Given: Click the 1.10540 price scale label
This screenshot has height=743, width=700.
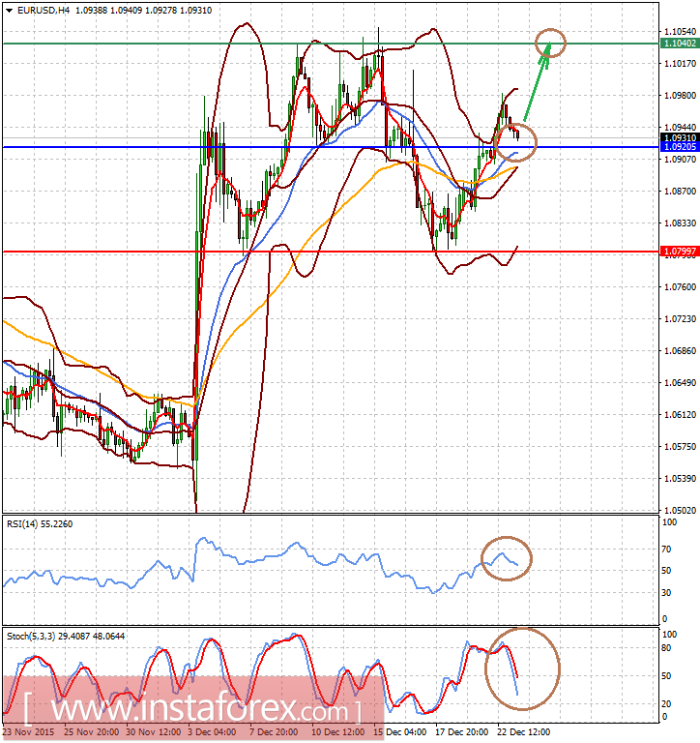Looking at the screenshot, I should pos(680,32).
